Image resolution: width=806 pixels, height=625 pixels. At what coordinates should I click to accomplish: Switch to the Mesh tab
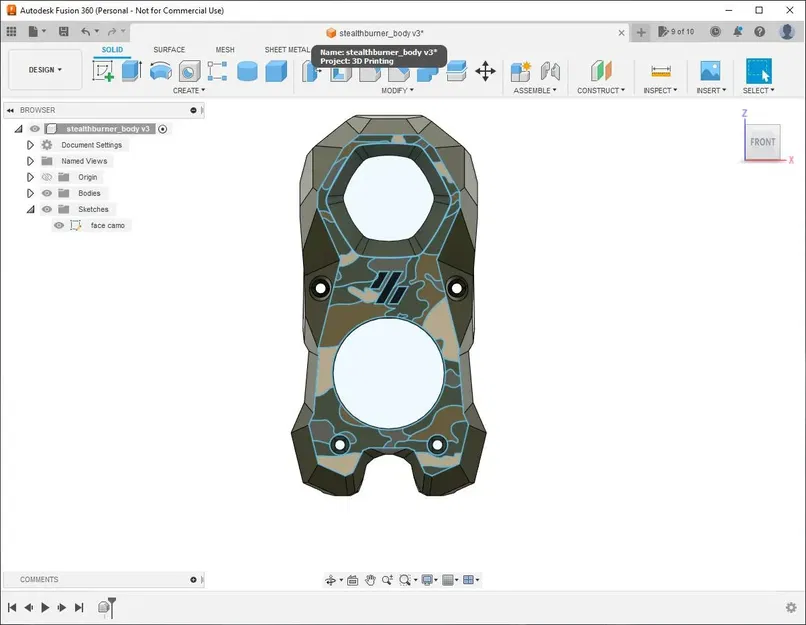225,50
